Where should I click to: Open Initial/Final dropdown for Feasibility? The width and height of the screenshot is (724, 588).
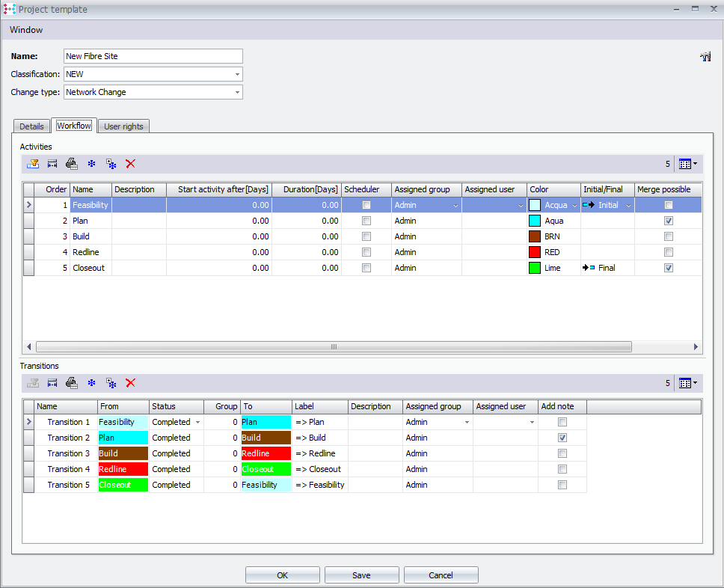tap(629, 206)
